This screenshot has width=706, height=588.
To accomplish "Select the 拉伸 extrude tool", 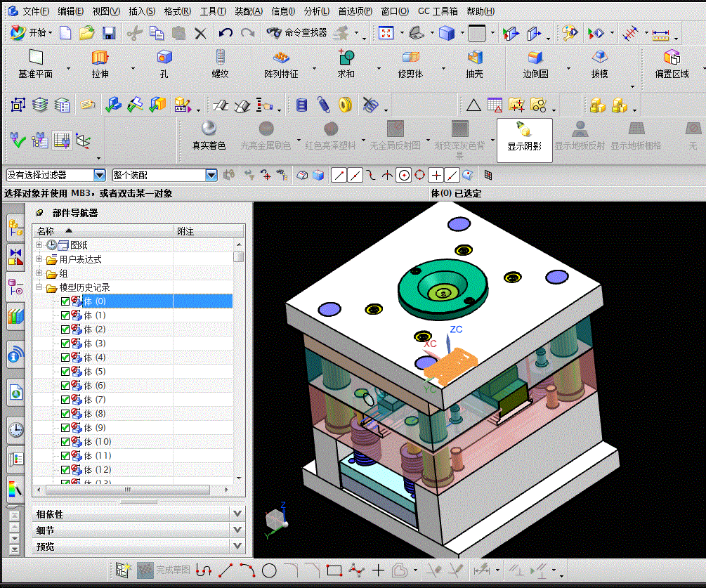I will coord(100,64).
